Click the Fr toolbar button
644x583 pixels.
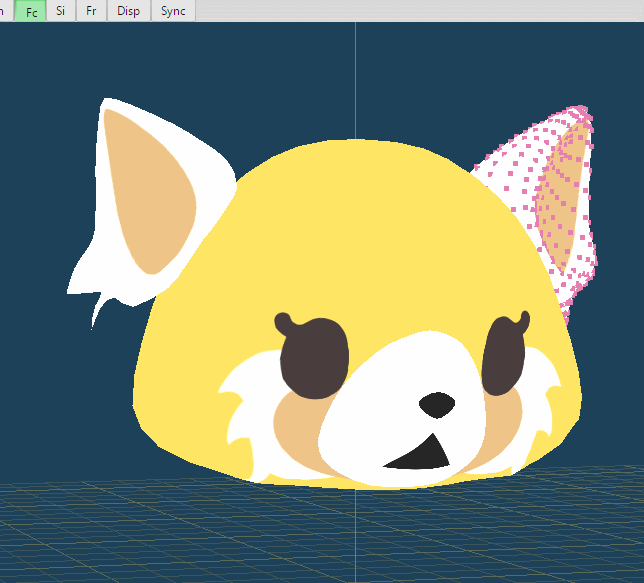(91, 11)
